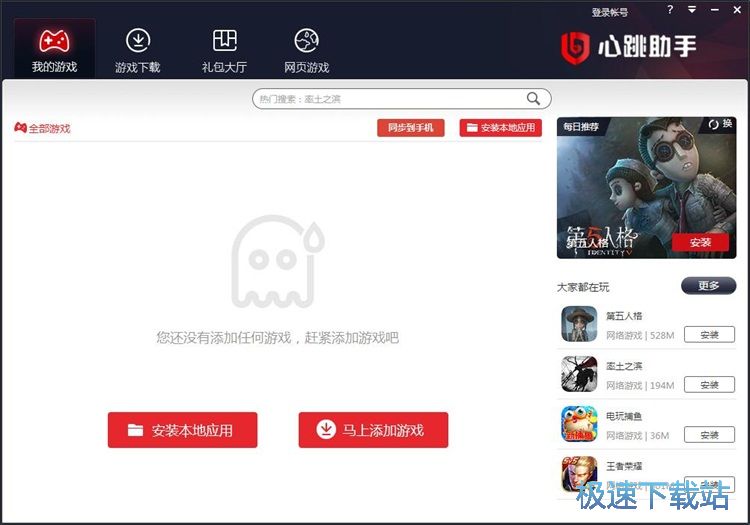Click 第五人格 title text in list

click(624, 316)
